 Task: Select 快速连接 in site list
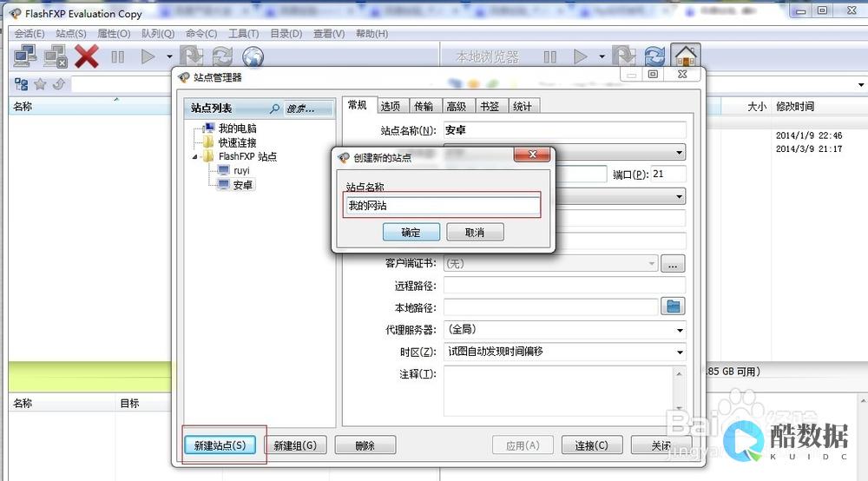[x=237, y=142]
